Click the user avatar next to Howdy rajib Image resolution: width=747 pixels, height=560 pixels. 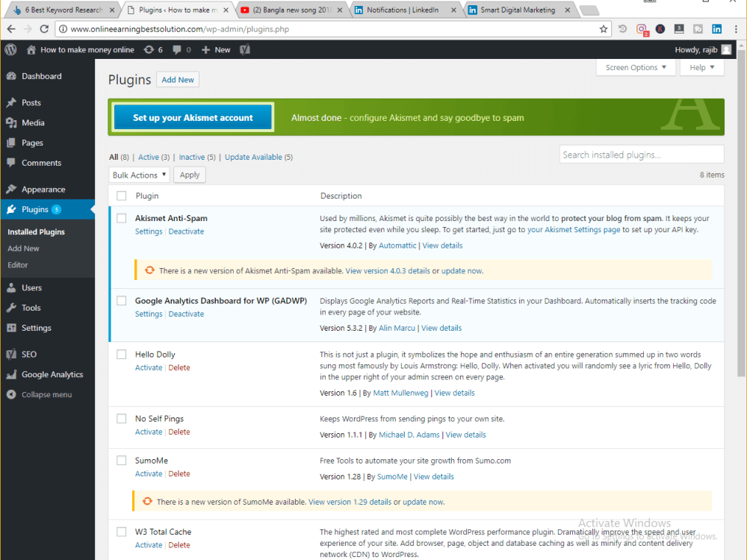point(726,49)
